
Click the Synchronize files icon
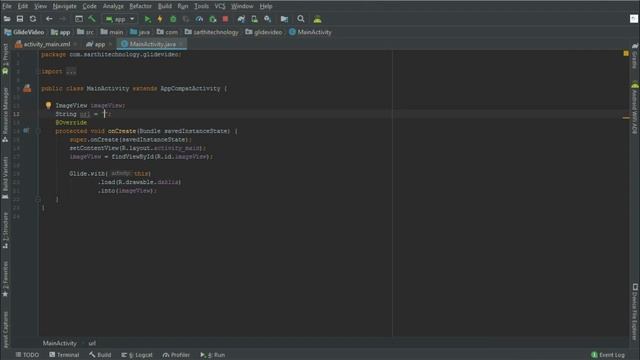[x=33, y=19]
